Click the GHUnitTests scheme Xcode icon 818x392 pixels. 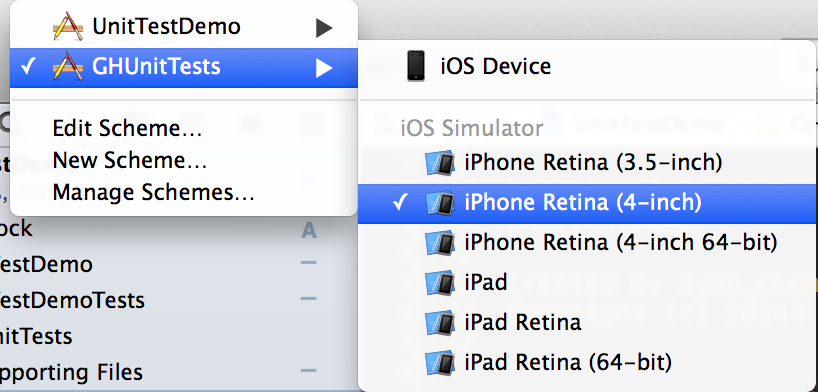point(68,67)
